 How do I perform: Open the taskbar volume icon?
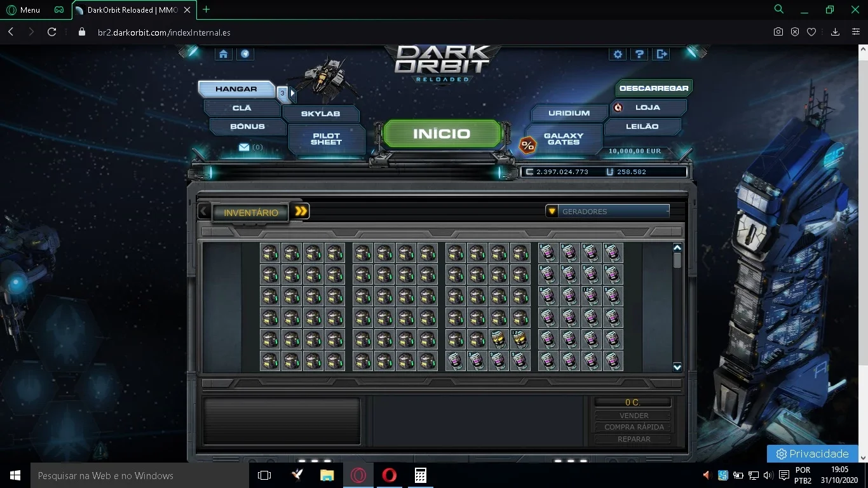[768, 475]
